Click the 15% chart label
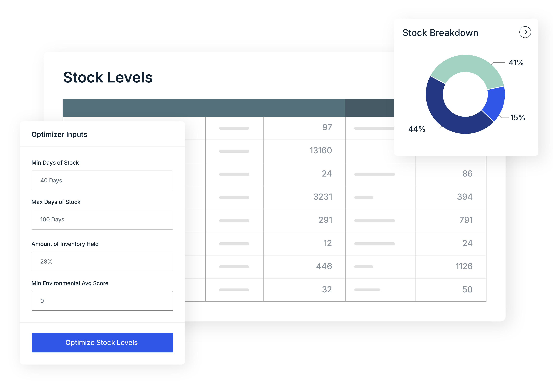 [518, 118]
